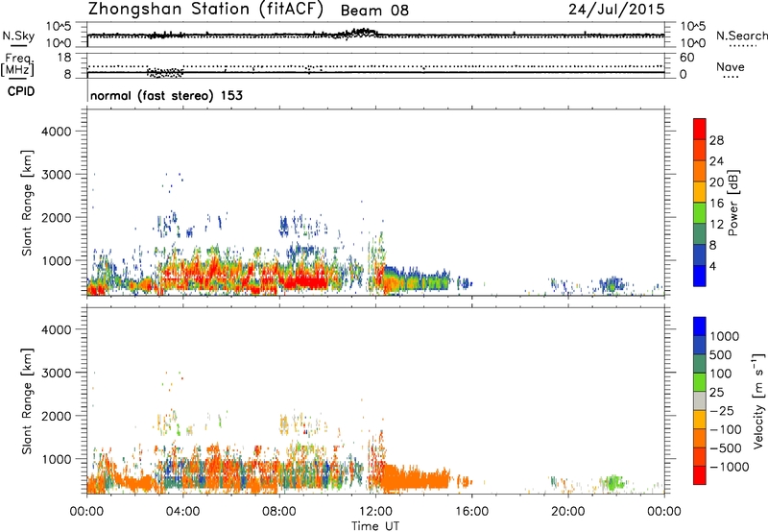The height and width of the screenshot is (532, 768).
Task: Click the red high-power band near 09:00 in power panel
Action: click(303, 281)
